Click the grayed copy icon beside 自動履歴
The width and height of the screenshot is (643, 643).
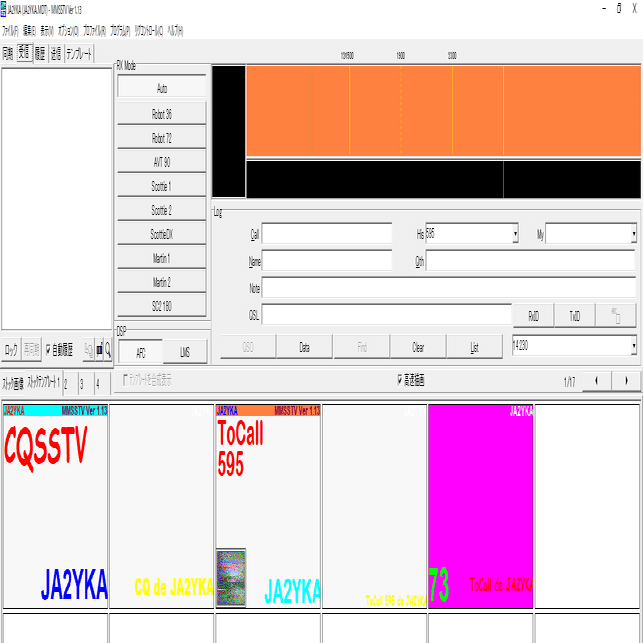pos(89,350)
